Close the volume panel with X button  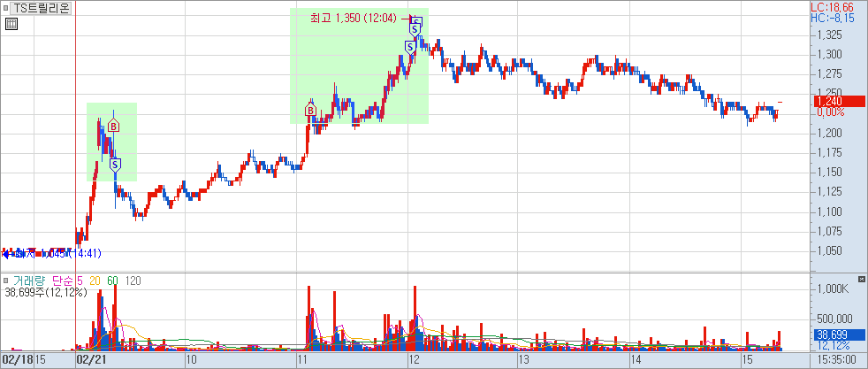pyautogui.click(x=861, y=279)
